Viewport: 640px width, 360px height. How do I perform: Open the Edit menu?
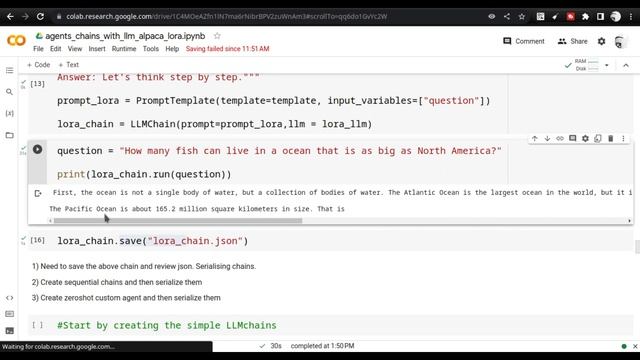point(56,49)
